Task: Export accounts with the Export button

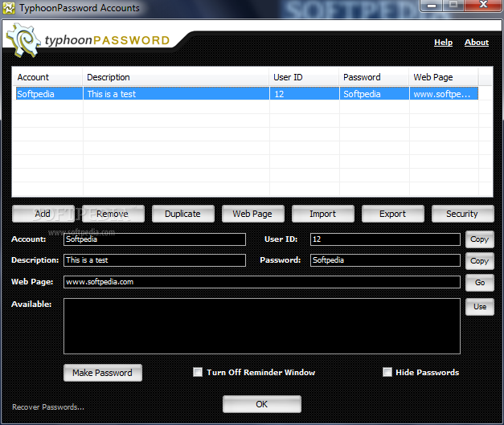Action: coord(393,214)
